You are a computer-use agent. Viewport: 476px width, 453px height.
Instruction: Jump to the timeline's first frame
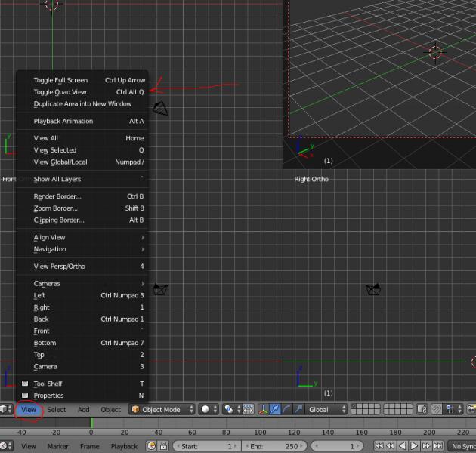coord(379,446)
